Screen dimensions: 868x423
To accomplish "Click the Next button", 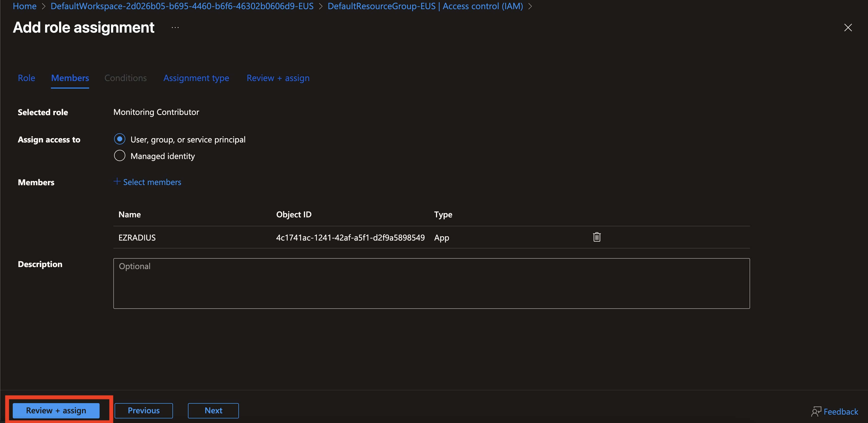I will pyautogui.click(x=213, y=410).
